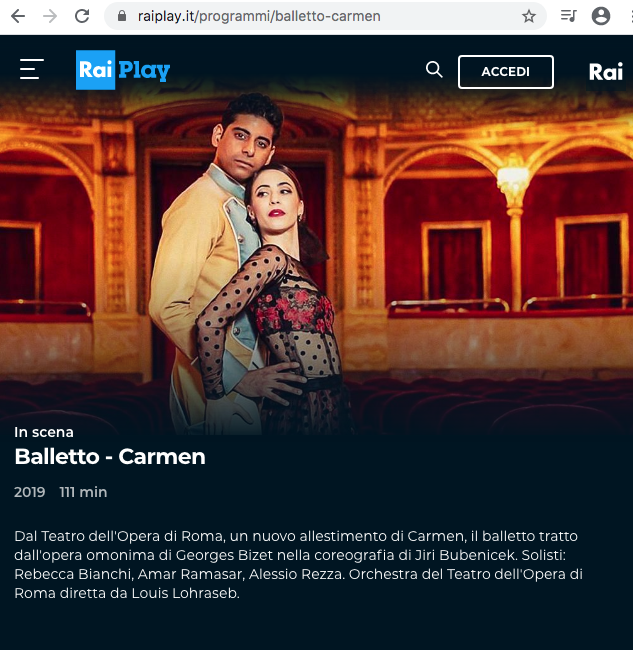Click the RaiPlay logo
Image resolution: width=633 pixels, height=650 pixels.
pos(123,70)
